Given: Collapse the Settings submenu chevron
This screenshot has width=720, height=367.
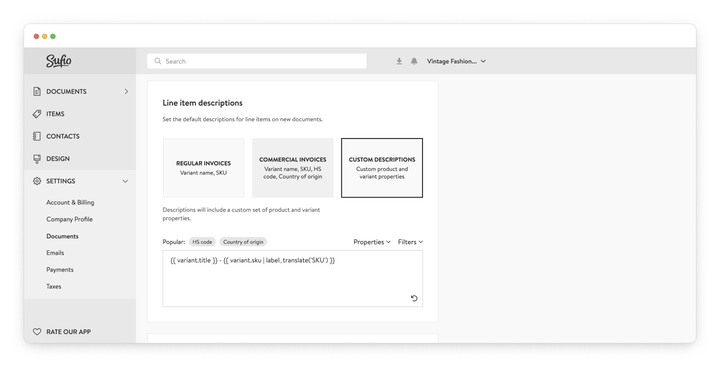Looking at the screenshot, I should tap(125, 181).
